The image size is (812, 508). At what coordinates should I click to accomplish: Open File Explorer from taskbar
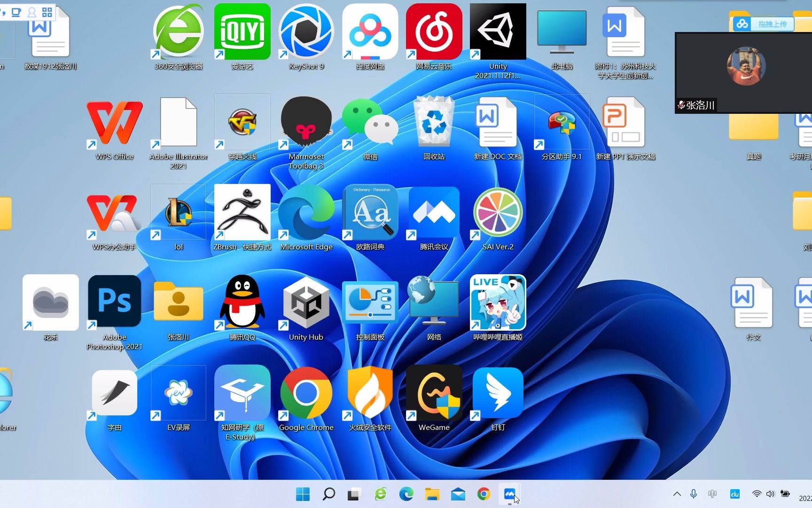tap(432, 494)
